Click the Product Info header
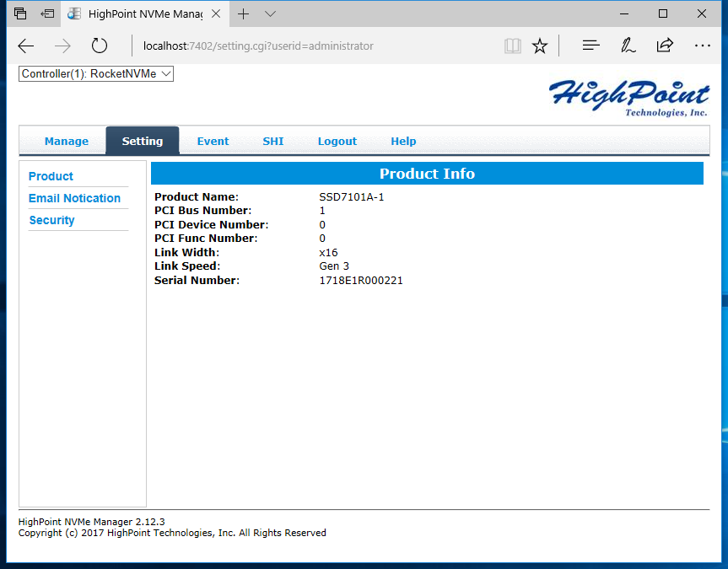 tap(427, 173)
